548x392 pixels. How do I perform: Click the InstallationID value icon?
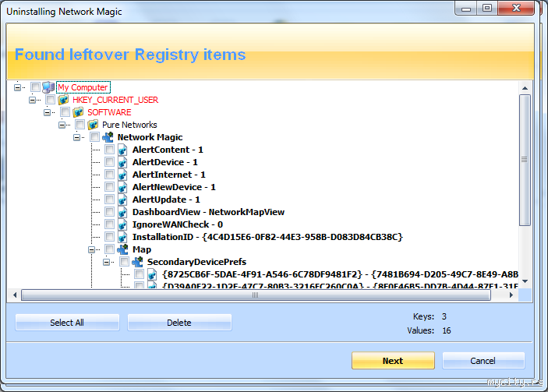(x=122, y=237)
